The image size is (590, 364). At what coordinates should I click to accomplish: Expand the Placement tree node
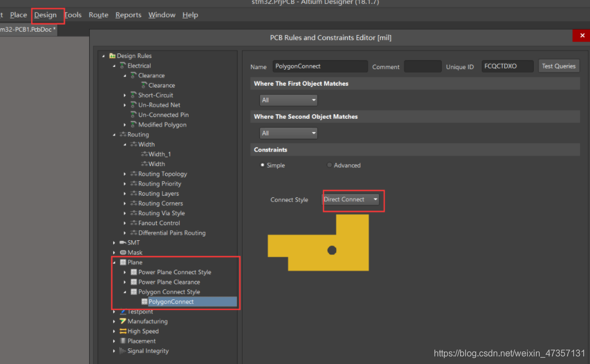coord(114,341)
